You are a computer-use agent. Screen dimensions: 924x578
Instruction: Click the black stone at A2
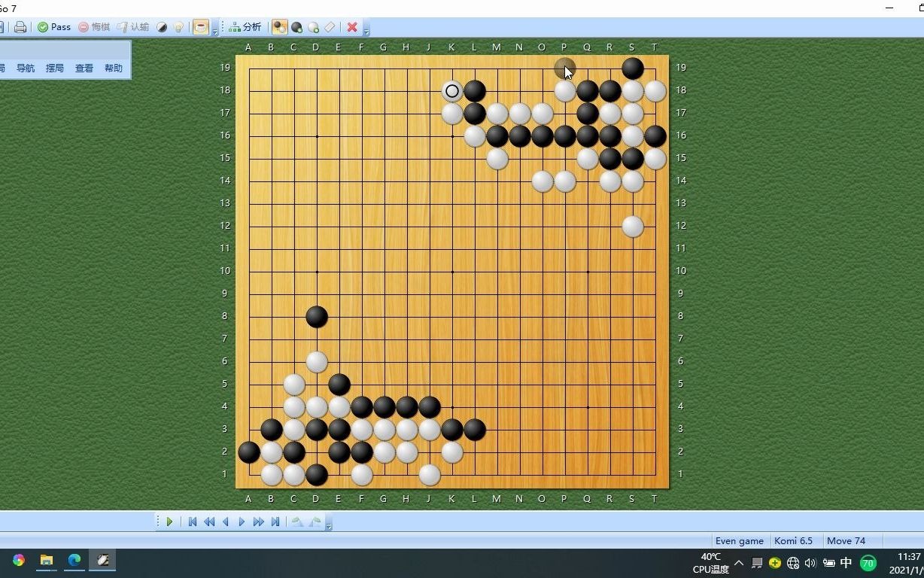[x=249, y=452]
